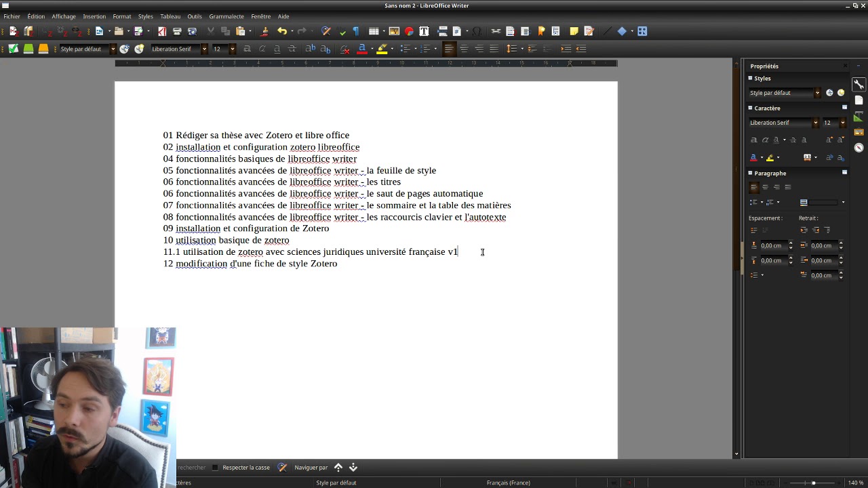Click the Insert Table grid icon

(x=374, y=31)
